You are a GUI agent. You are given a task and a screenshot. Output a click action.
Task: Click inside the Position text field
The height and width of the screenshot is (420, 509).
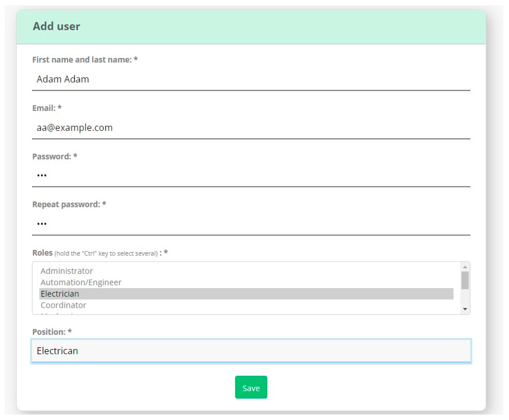[251, 351]
